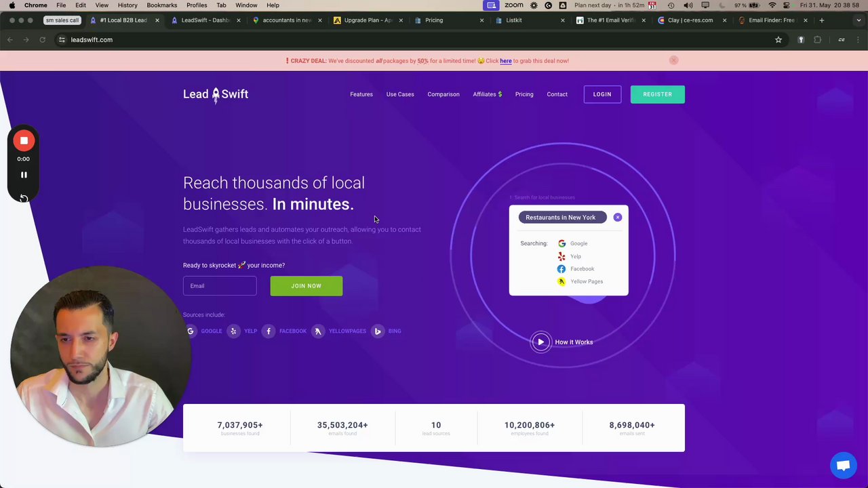
Task: Play the How it Works video
Action: coord(541,342)
